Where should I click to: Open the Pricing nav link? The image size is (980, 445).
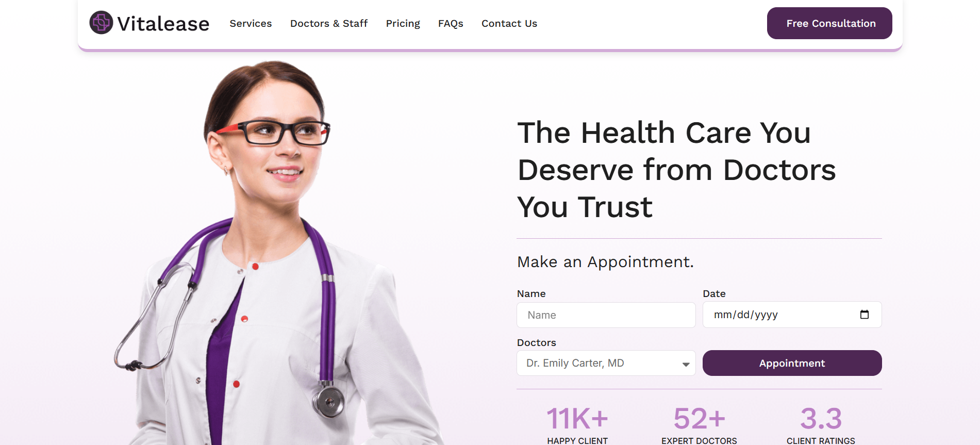point(403,24)
